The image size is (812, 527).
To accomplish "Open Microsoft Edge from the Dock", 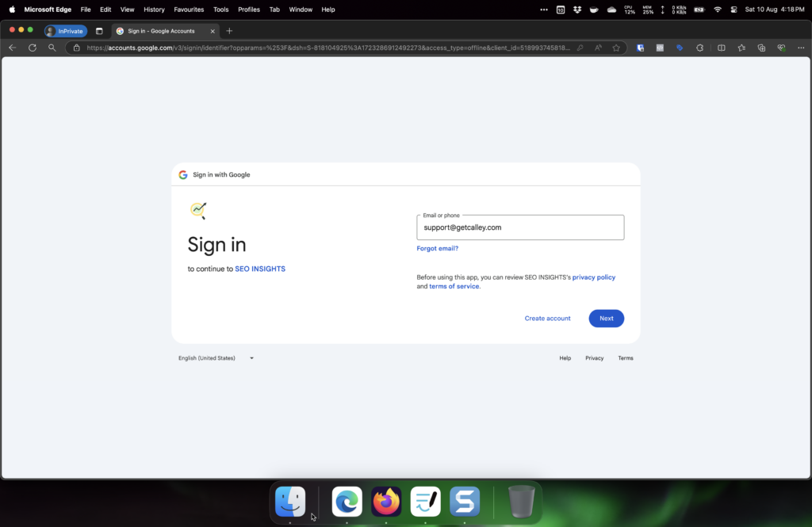I will 347,501.
